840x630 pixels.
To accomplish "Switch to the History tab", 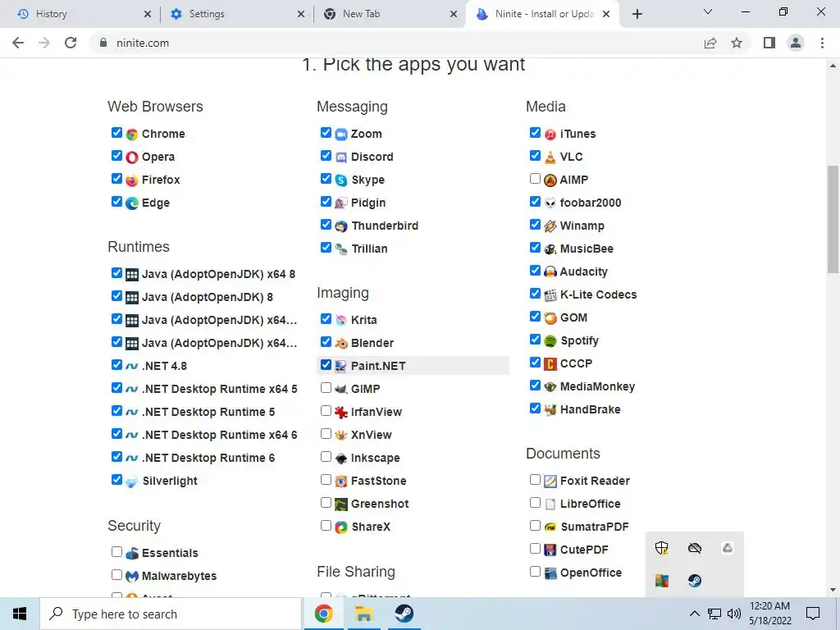I will (x=81, y=14).
